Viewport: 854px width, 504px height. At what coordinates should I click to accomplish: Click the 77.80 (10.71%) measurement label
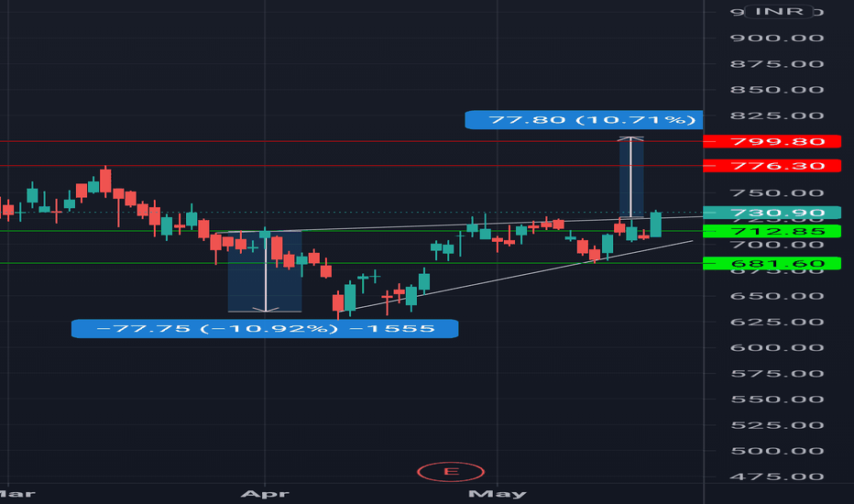[584, 120]
